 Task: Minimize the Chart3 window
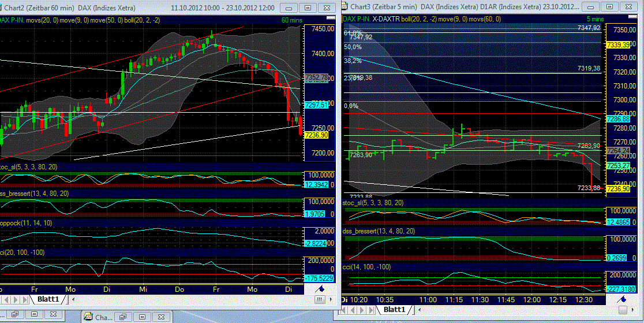coord(590,6)
